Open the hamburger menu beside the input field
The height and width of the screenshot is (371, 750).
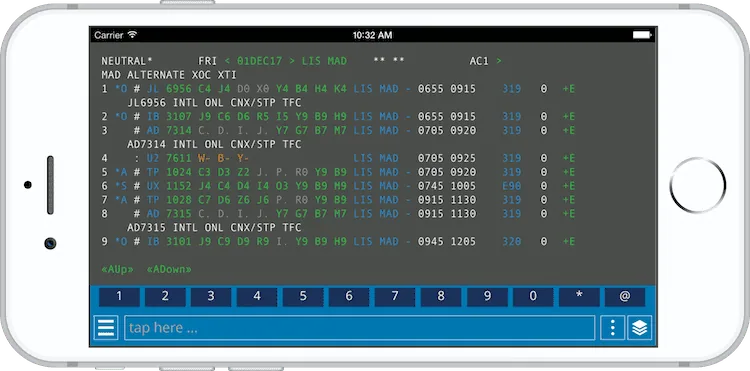(106, 328)
